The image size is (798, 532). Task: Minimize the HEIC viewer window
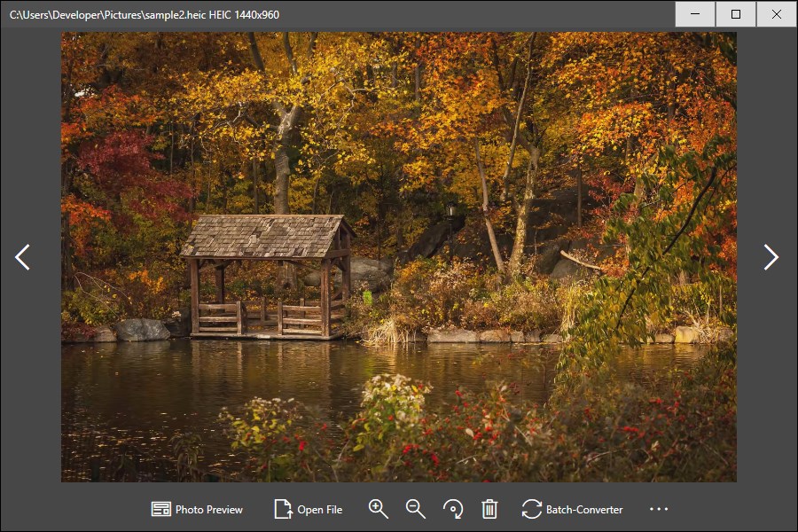(695, 14)
